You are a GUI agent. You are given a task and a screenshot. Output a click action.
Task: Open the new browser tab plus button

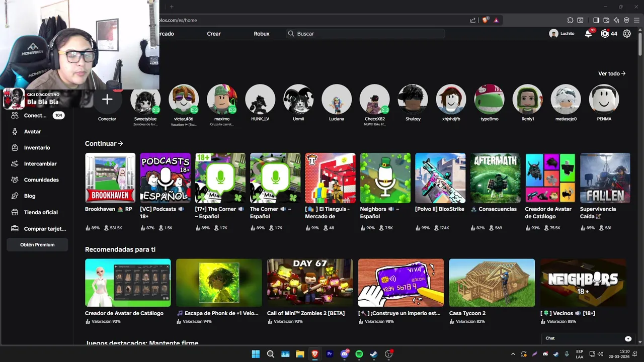tap(171, 7)
